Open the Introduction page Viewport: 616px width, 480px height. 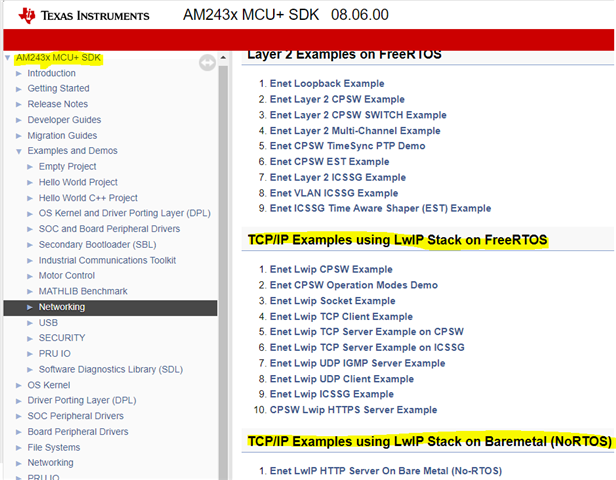coord(51,73)
